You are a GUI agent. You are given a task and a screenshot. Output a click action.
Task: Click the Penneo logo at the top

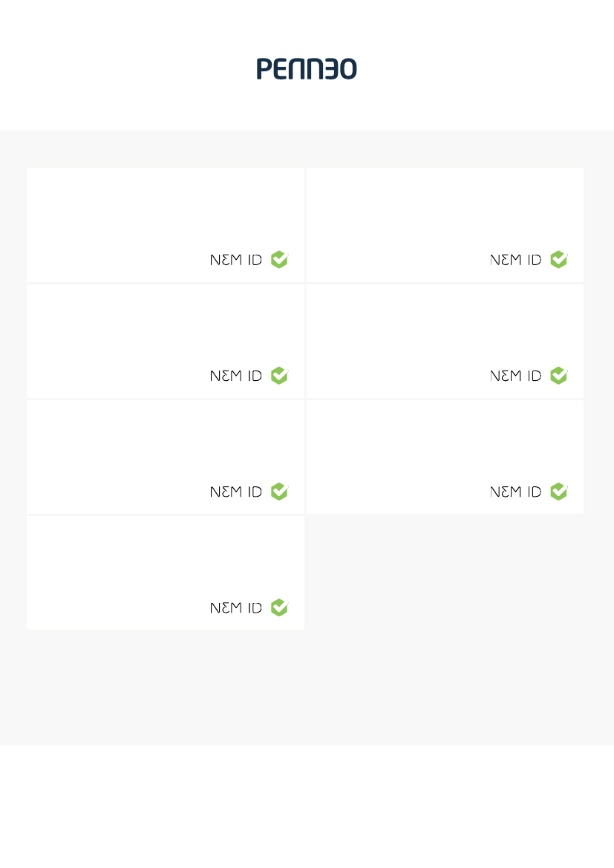click(x=307, y=68)
